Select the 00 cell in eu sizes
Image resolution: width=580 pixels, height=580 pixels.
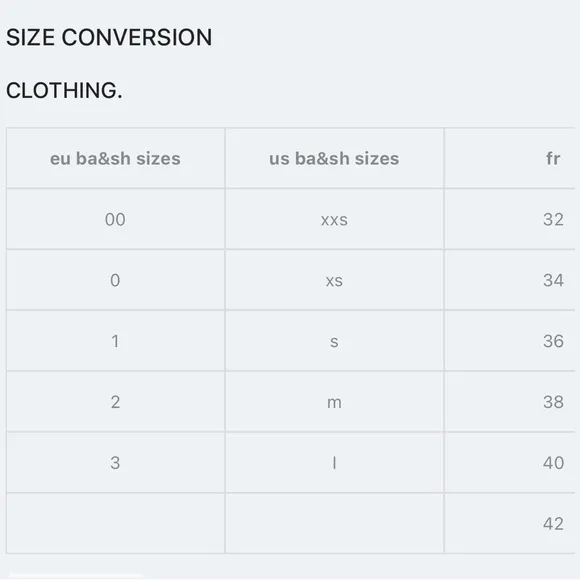pos(115,219)
